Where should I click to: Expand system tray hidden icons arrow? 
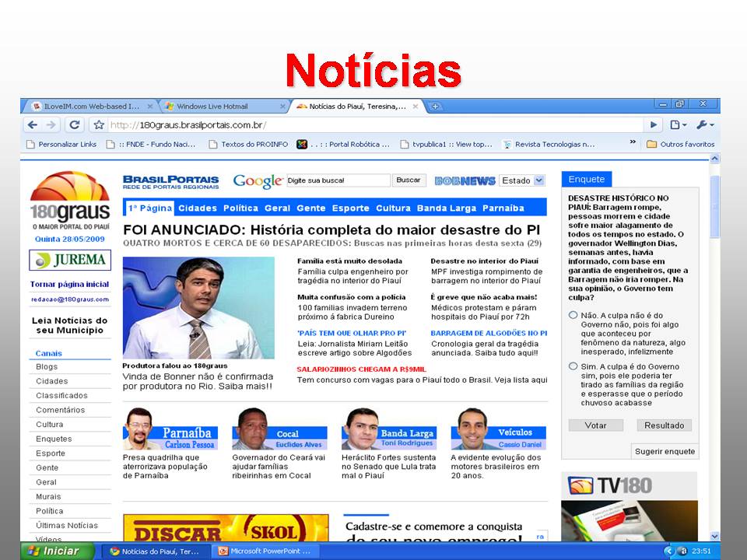click(x=669, y=551)
